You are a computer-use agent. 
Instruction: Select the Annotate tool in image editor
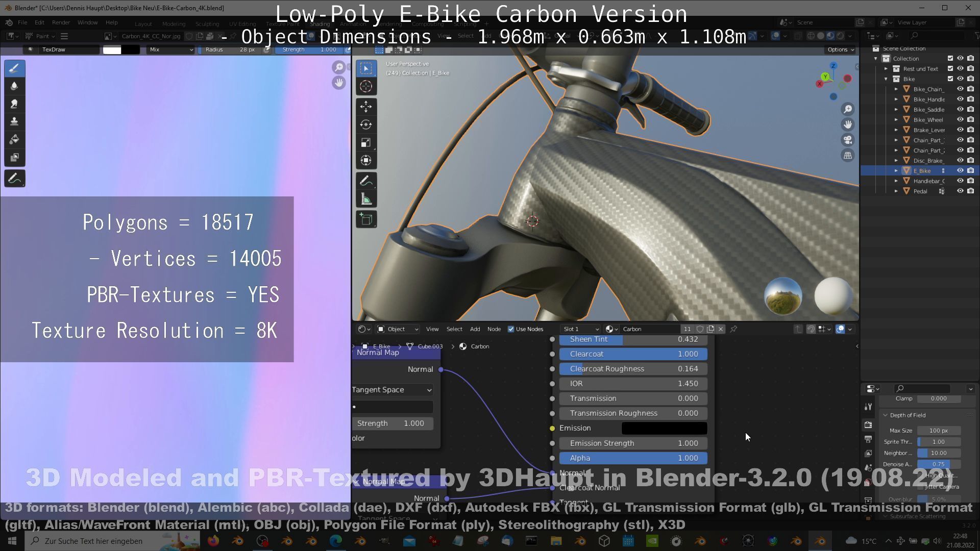click(14, 179)
